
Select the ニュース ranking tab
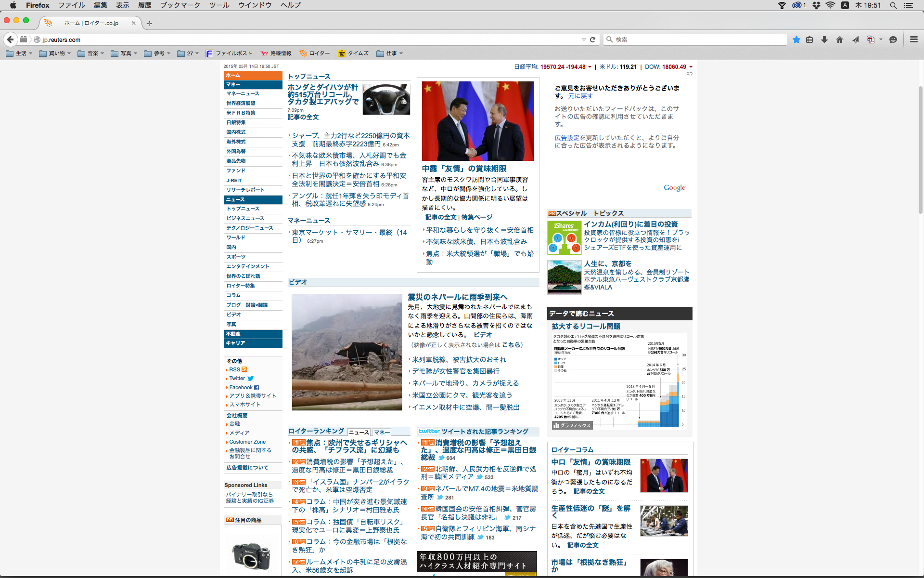(359, 432)
